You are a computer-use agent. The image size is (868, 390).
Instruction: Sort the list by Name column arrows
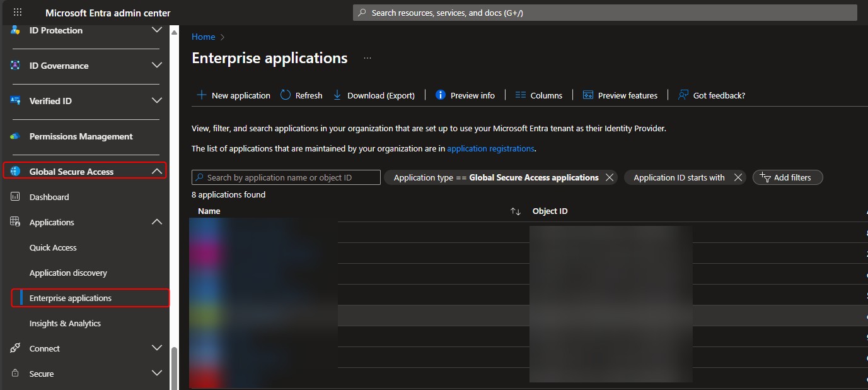(516, 211)
